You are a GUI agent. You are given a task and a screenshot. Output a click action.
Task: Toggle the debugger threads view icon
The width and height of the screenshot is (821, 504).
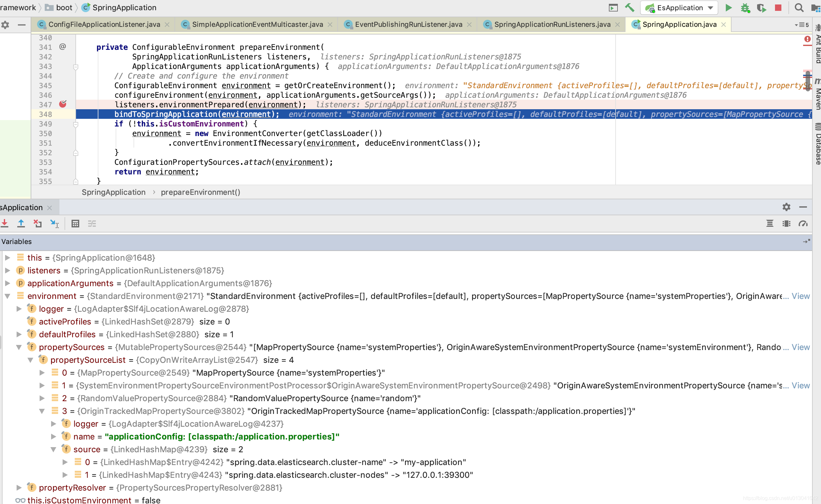(x=786, y=223)
